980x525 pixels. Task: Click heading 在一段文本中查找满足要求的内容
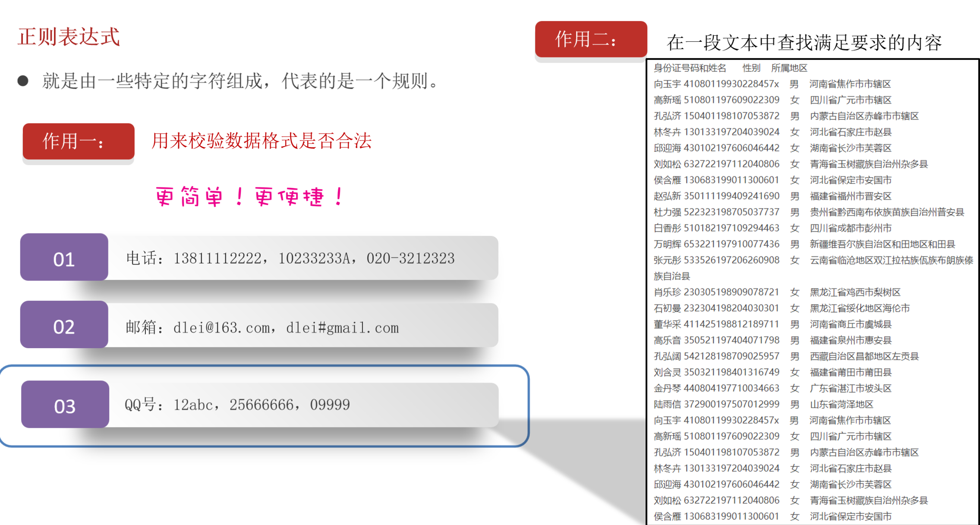click(x=804, y=42)
